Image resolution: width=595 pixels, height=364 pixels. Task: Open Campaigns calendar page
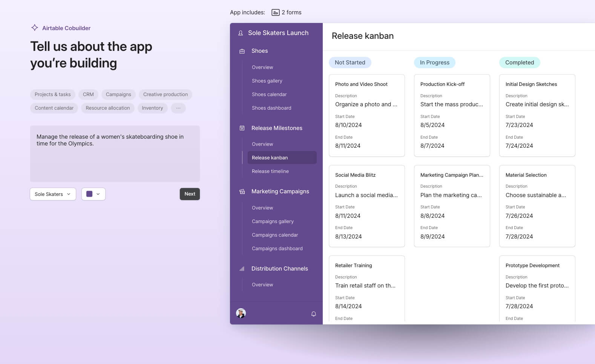click(275, 235)
